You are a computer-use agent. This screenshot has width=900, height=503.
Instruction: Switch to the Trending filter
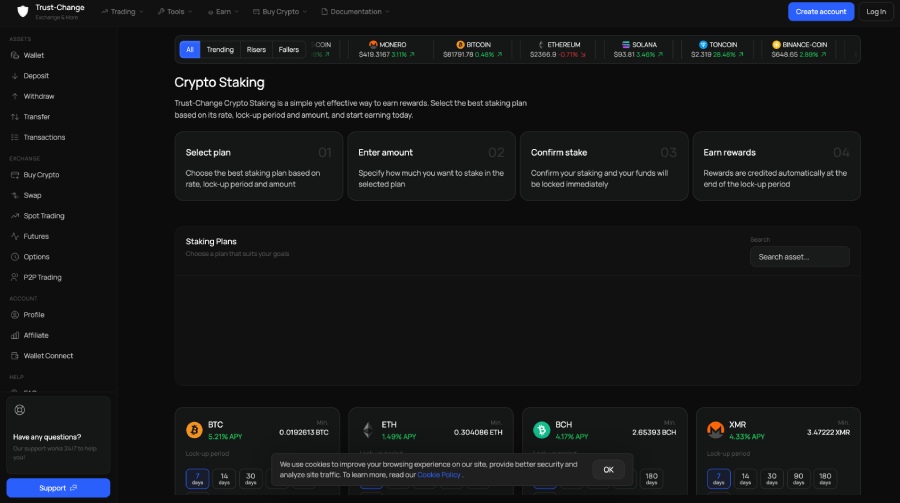point(220,49)
